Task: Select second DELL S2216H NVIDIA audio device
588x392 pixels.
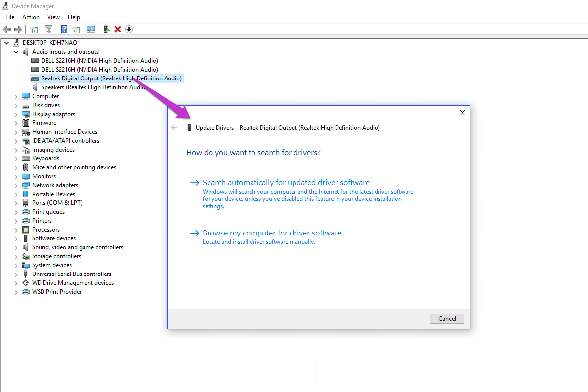Action: [x=99, y=69]
